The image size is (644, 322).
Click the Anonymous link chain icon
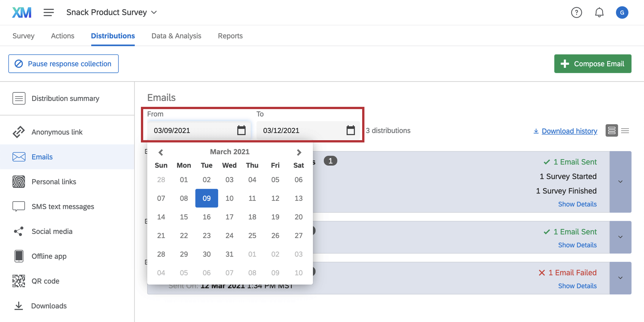[x=19, y=132]
